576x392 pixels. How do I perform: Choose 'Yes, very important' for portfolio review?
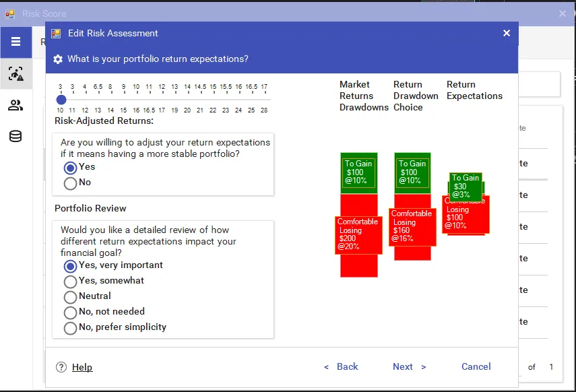(x=70, y=266)
